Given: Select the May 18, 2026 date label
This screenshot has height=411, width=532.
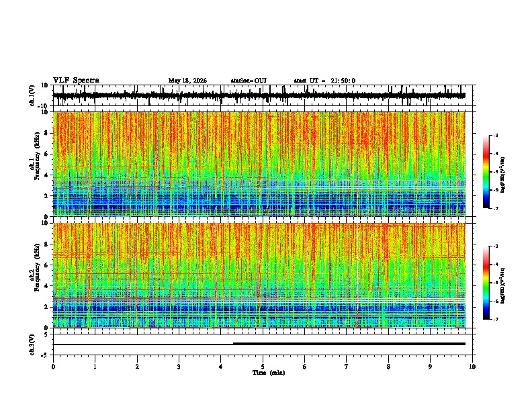Looking at the screenshot, I should [187, 81].
